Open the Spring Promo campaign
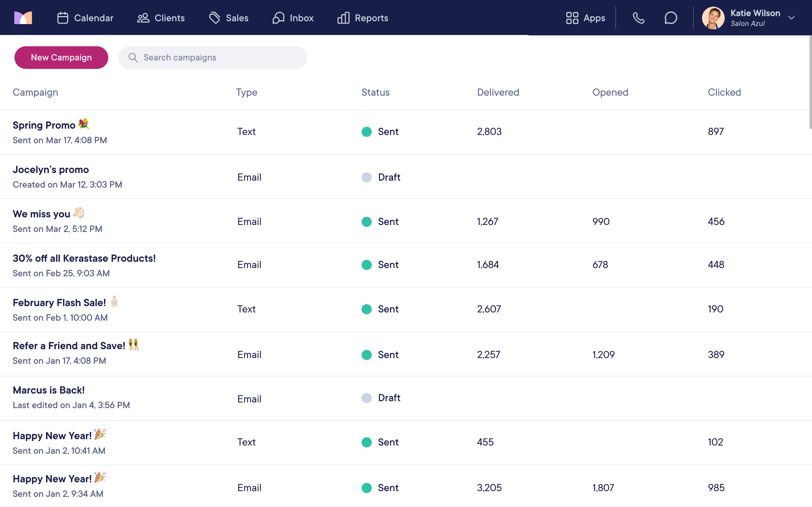 point(44,125)
